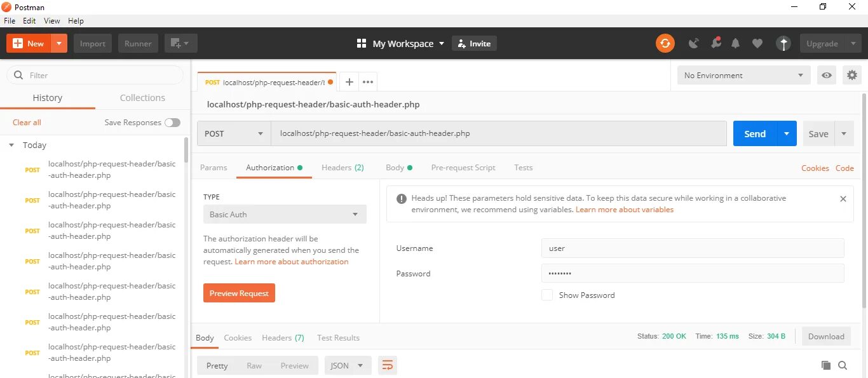Open the response Cookies tab
Image resolution: width=868 pixels, height=378 pixels.
tap(238, 337)
